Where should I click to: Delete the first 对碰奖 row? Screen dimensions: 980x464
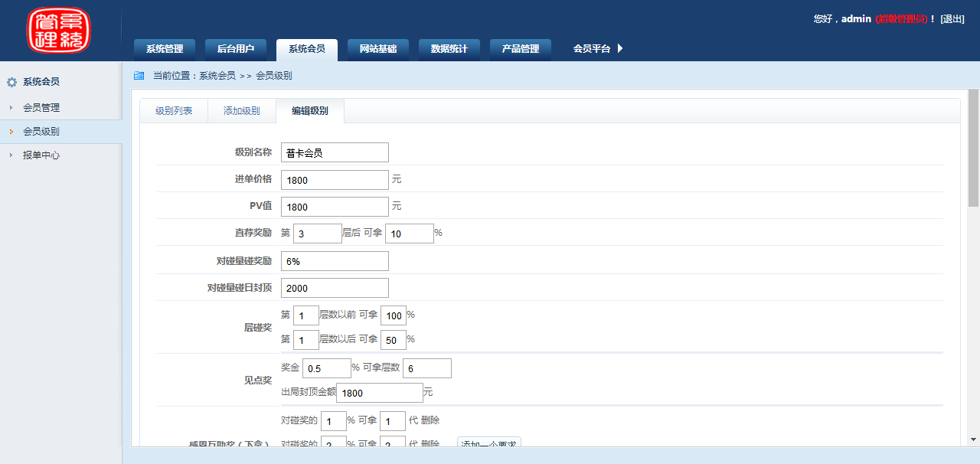(x=430, y=420)
